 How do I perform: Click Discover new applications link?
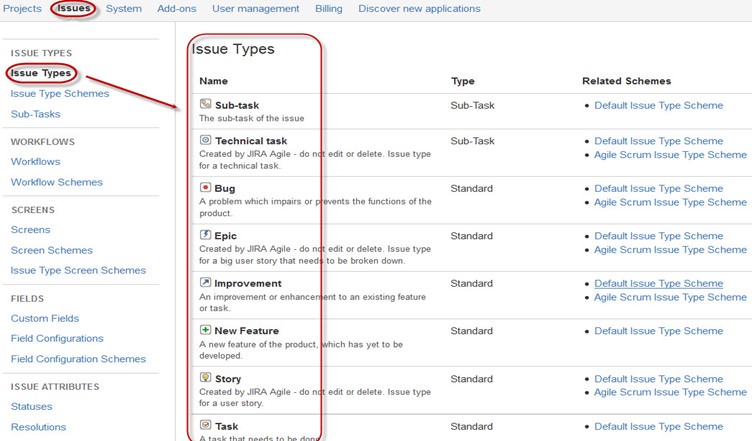418,9
